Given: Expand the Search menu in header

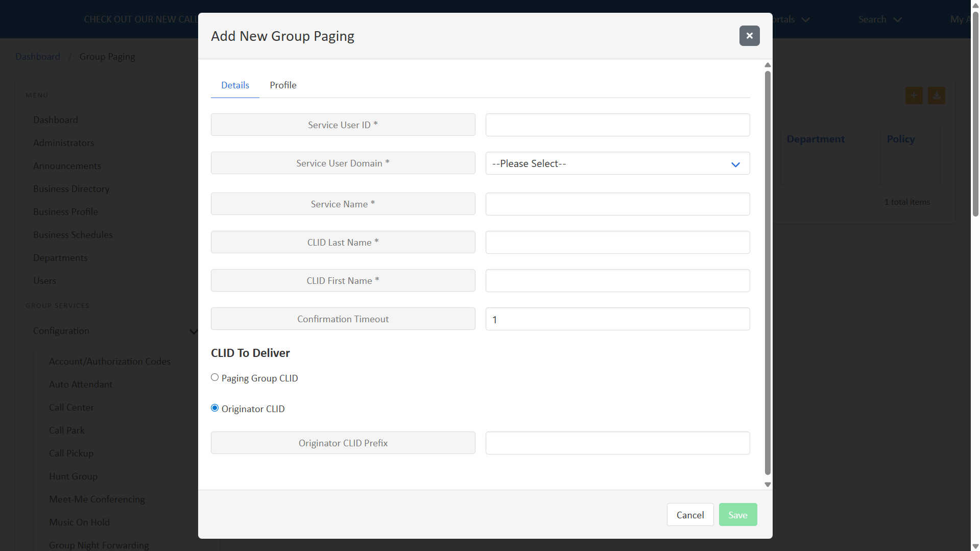Looking at the screenshot, I should [x=879, y=19].
